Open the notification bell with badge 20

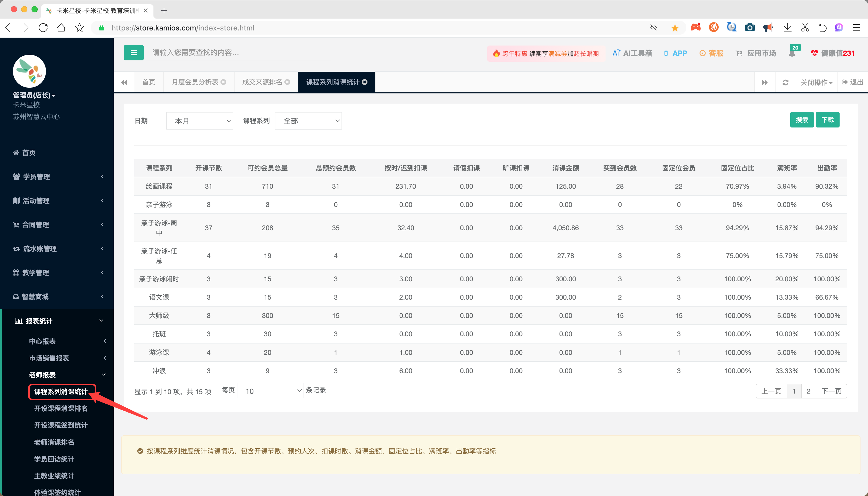(x=792, y=53)
